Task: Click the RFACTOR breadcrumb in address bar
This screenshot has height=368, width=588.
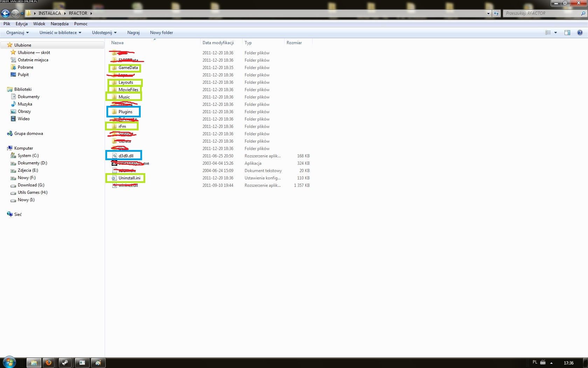Action: [78, 13]
